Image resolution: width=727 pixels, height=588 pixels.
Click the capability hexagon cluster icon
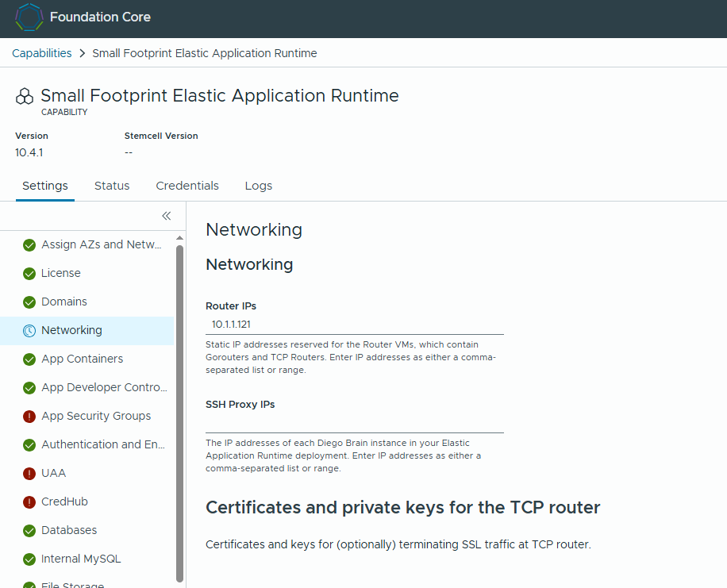pyautogui.click(x=25, y=97)
